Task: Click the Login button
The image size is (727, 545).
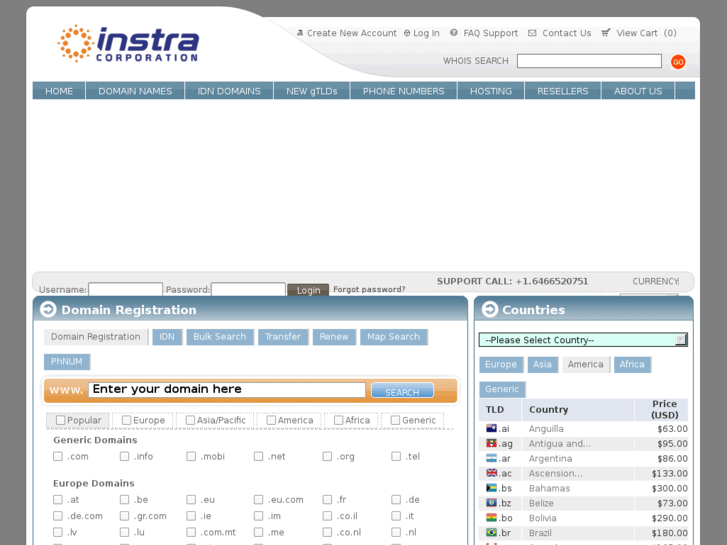Action: [x=308, y=291]
